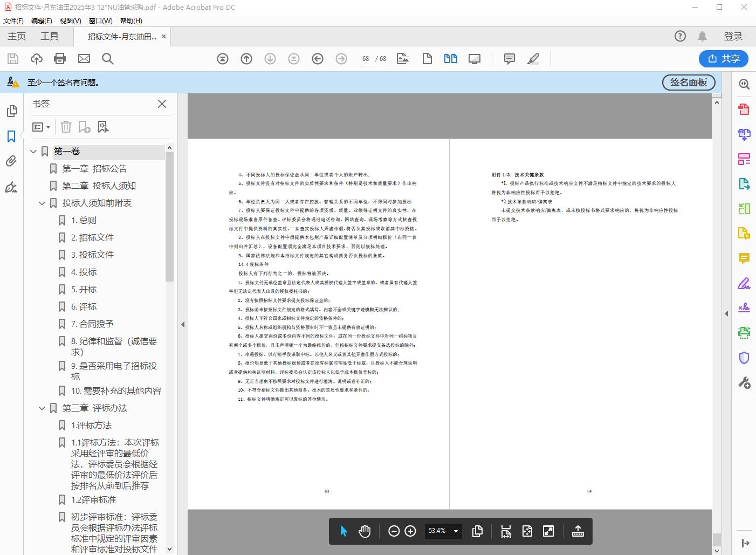Click the Save file icon
The height and width of the screenshot is (555, 756).
point(13,59)
